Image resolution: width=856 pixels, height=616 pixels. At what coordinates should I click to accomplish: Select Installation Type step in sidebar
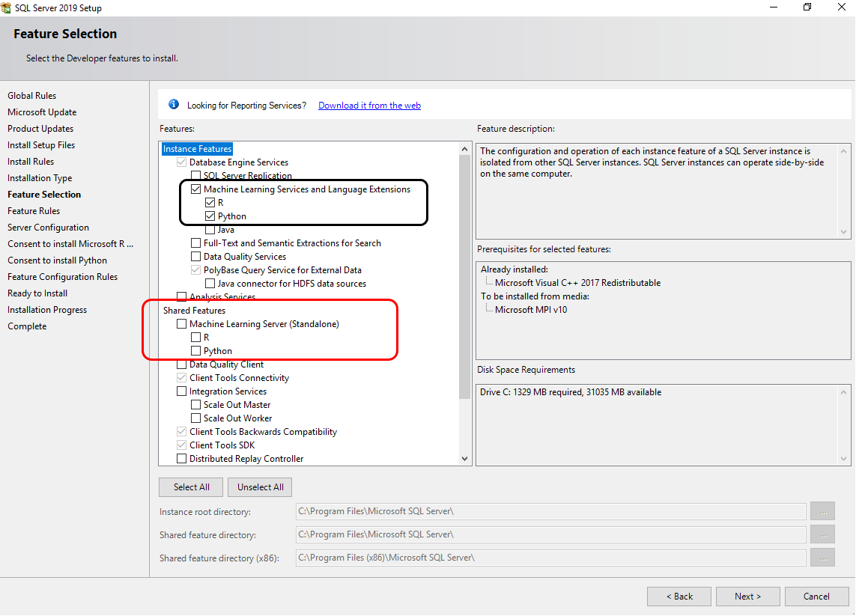[x=40, y=178]
